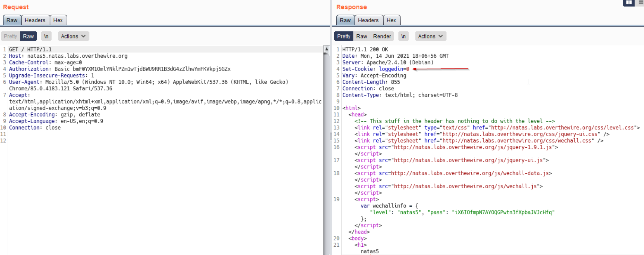Image resolution: width=644 pixels, height=255 pixels.
Task: Click the User-Agent header line
Action: [149, 85]
